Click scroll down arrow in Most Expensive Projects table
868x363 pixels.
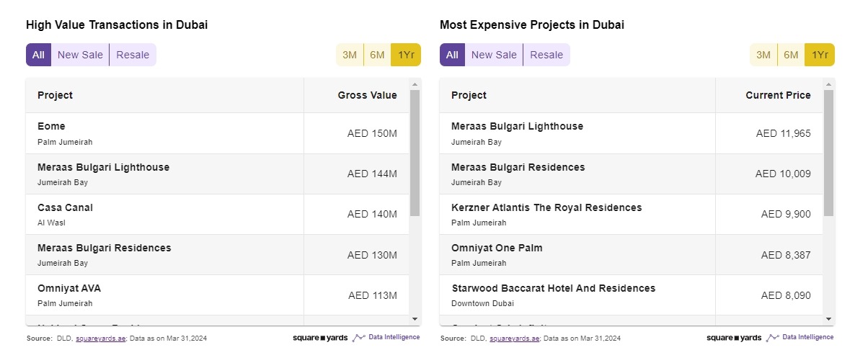828,318
